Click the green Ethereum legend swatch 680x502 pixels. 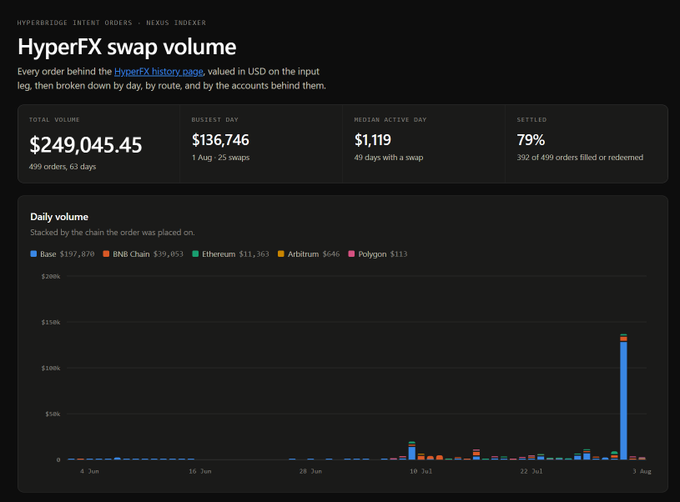click(x=195, y=254)
